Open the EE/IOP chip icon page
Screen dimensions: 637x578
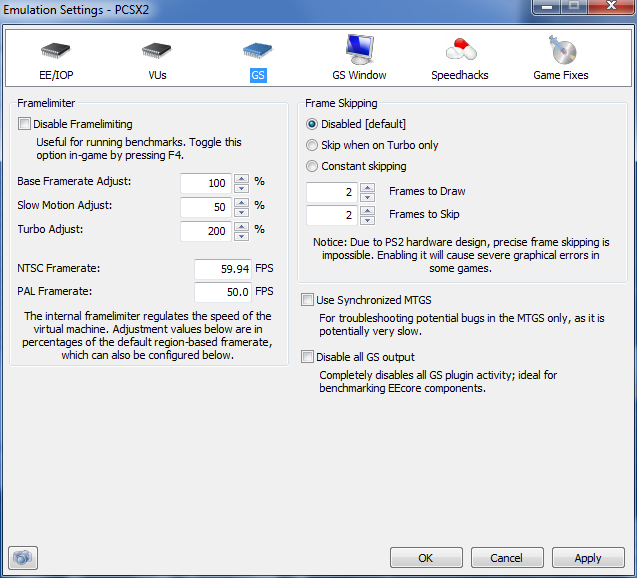56,50
